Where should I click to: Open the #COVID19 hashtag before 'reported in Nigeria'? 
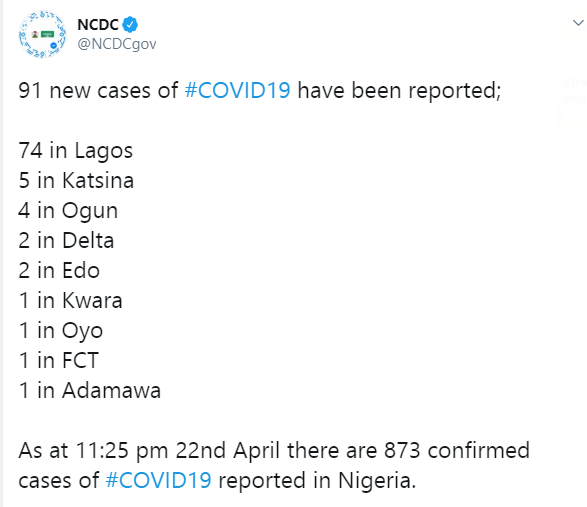point(159,480)
